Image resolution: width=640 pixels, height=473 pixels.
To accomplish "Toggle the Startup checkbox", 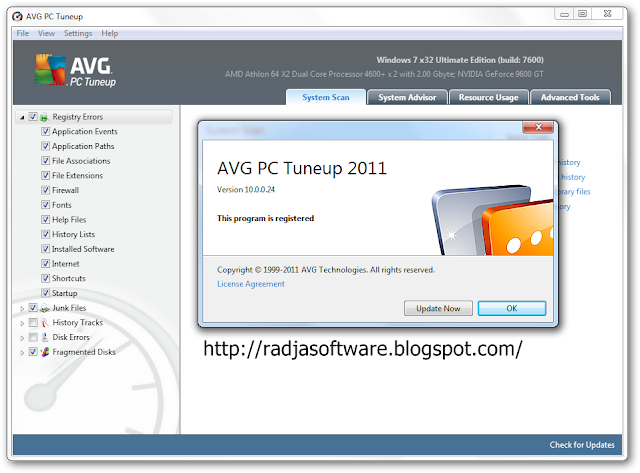I will click(x=45, y=293).
